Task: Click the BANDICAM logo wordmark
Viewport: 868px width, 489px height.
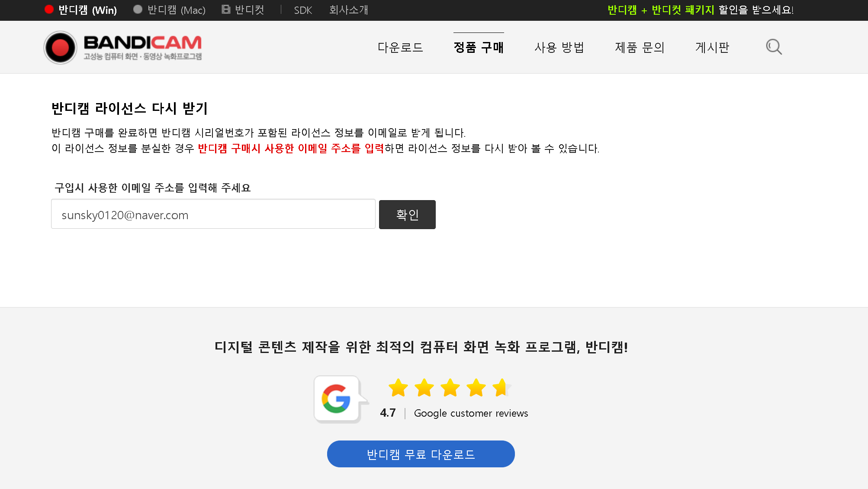Action: 142,42
